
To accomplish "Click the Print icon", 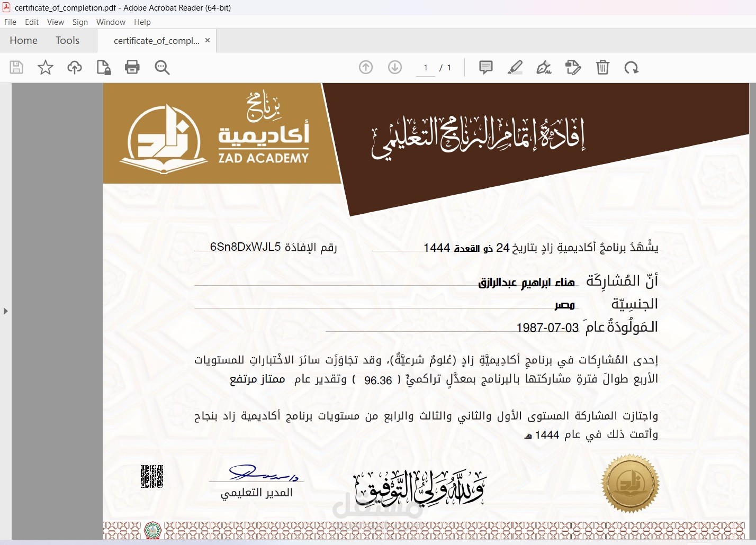I will click(132, 67).
